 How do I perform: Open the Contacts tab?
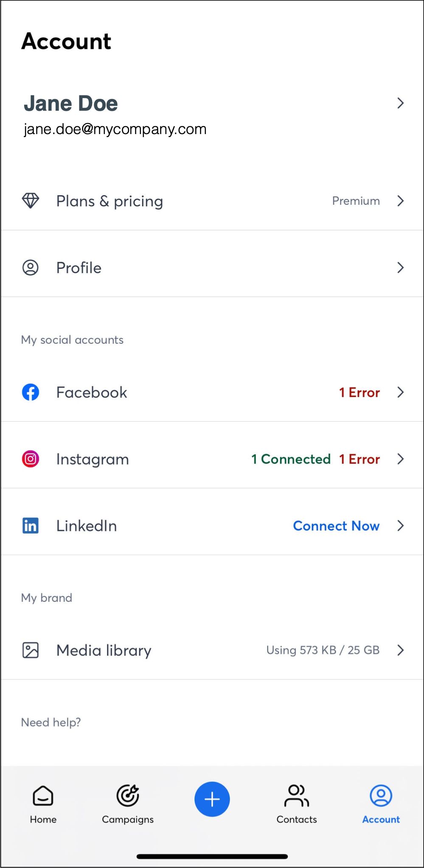(x=297, y=803)
